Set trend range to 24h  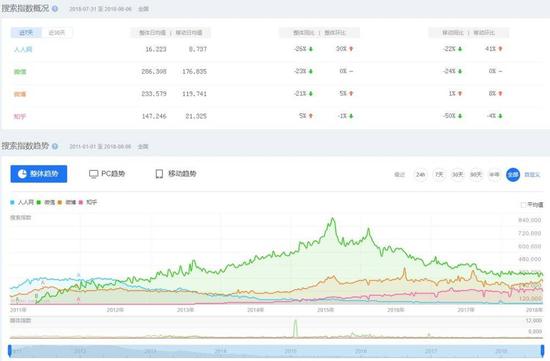(x=421, y=174)
